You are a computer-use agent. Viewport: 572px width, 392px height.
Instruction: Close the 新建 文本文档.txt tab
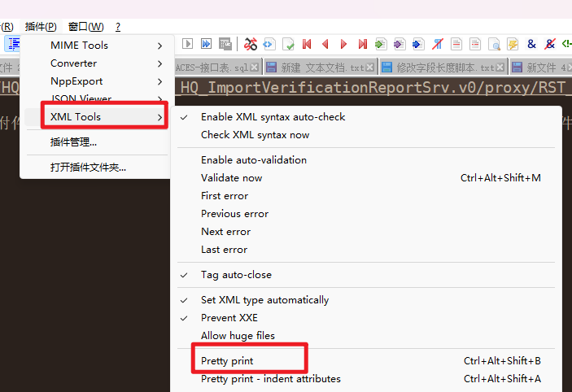click(x=371, y=68)
